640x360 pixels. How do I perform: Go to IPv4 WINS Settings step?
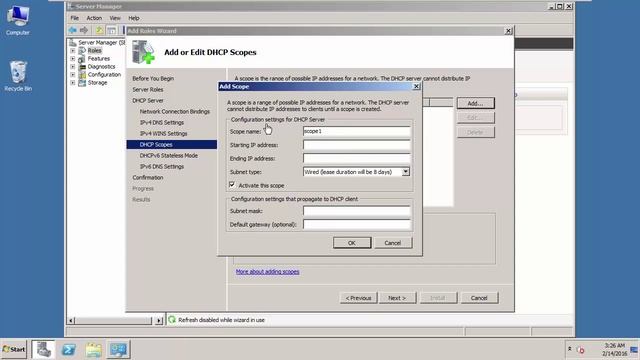(163, 133)
